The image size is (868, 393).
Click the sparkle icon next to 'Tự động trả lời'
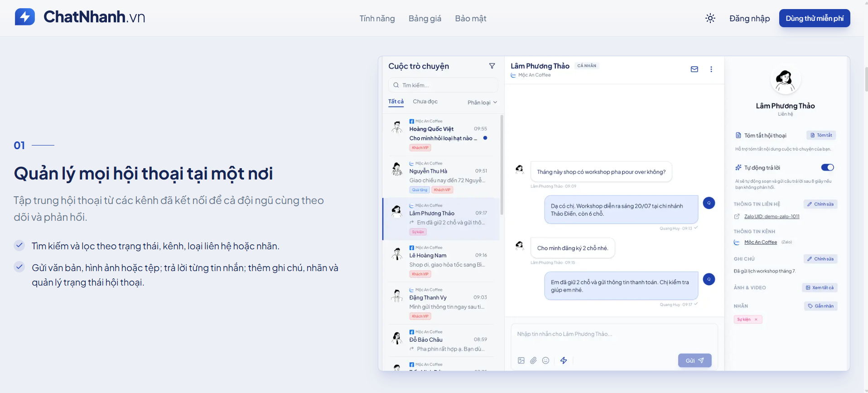[738, 168]
